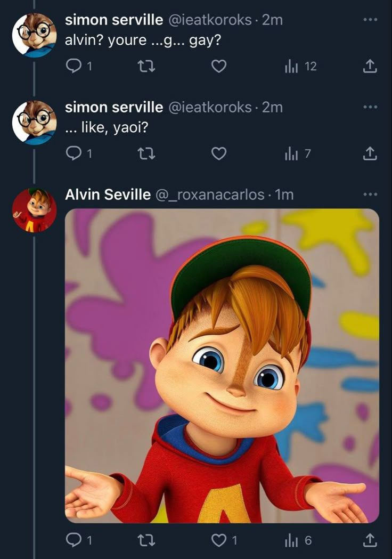Open more options on first tweet
Screen dimensions: 392x559
(x=370, y=20)
